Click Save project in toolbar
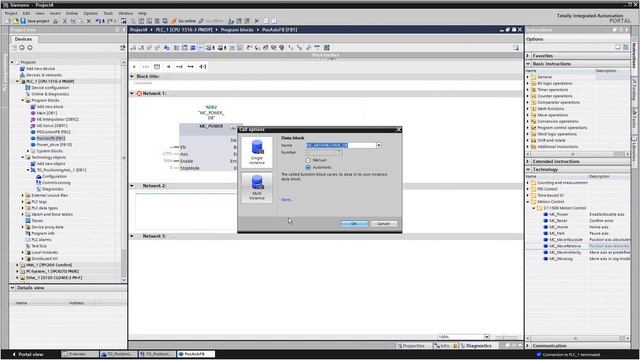Image resolution: width=640 pixels, height=360 pixels. pyautogui.click(x=35, y=21)
